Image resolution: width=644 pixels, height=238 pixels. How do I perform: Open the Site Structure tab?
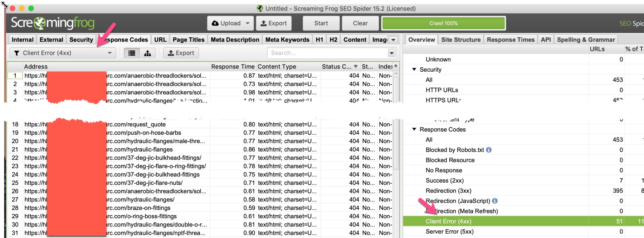[460, 40]
